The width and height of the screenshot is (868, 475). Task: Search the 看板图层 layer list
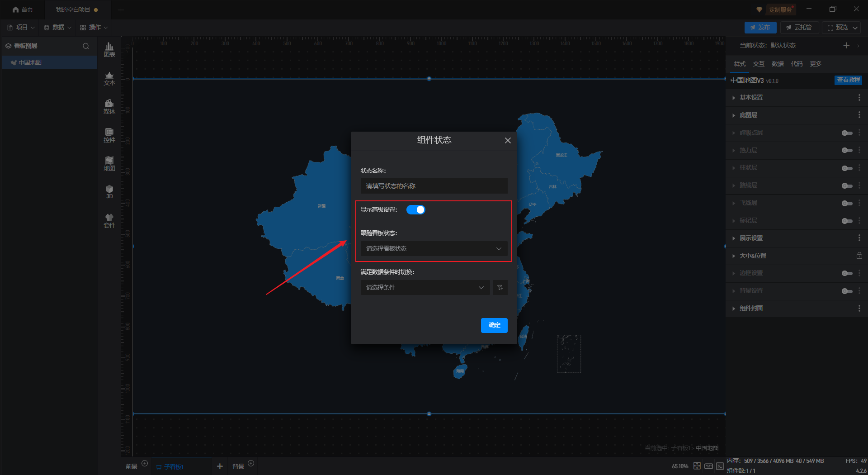pos(86,46)
